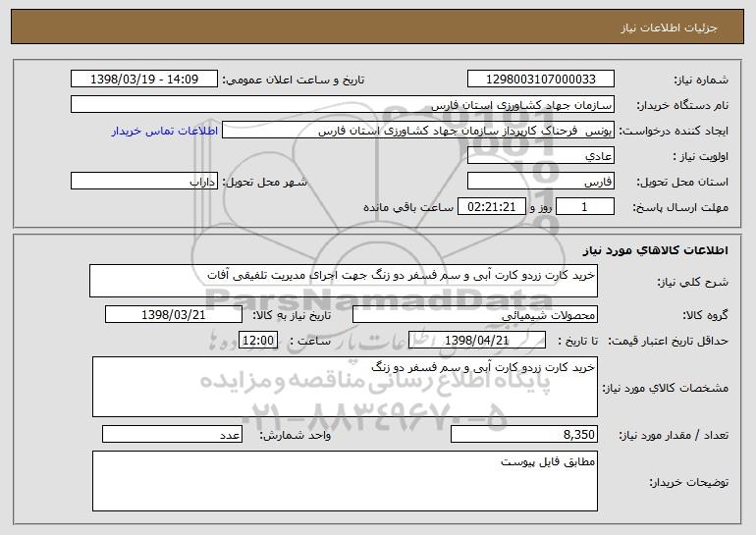
Task: Click the label نام دستگاه خریدار
Action: (682, 106)
